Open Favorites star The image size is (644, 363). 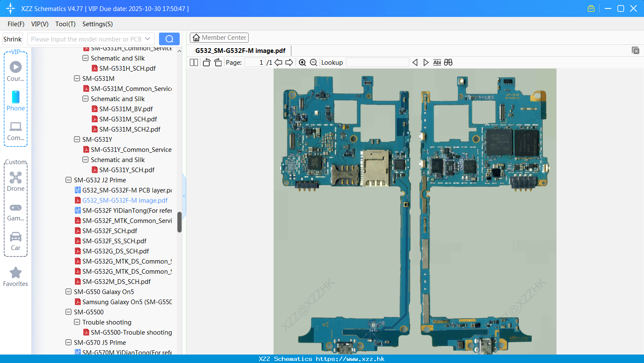click(16, 277)
